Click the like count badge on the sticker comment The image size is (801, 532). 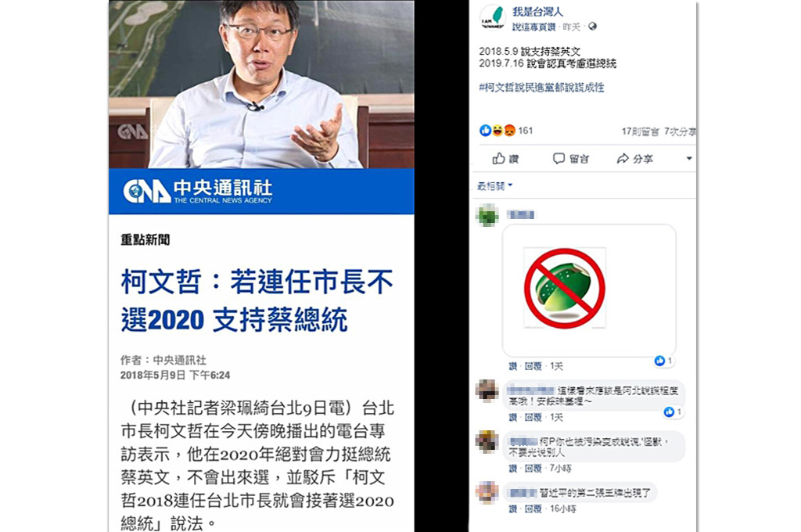[663, 361]
